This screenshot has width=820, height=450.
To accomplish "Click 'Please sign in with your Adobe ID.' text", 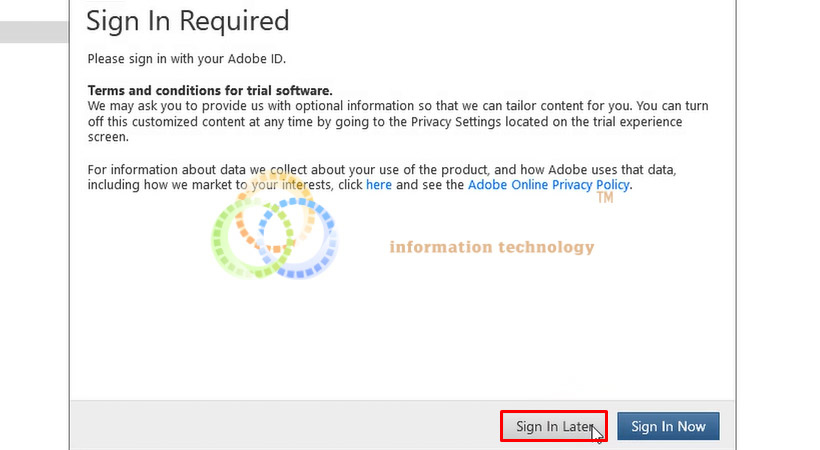I will click(187, 59).
